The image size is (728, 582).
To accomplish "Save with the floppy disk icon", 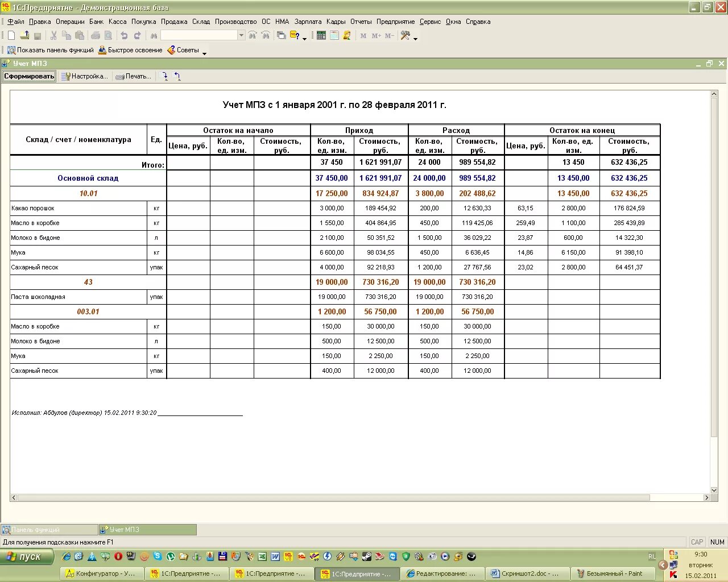I will 38,35.
